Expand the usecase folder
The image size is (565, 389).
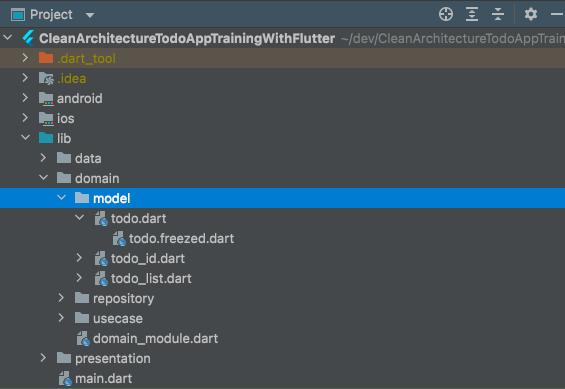pyautogui.click(x=61, y=318)
